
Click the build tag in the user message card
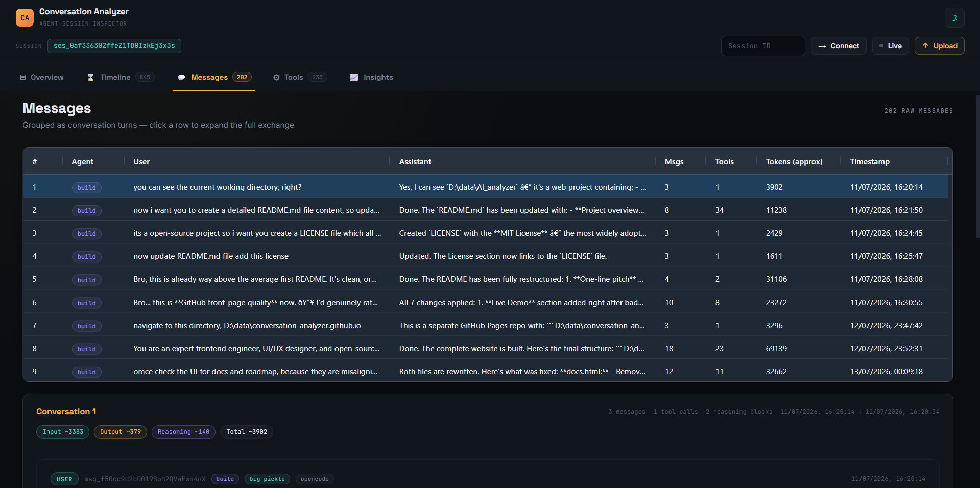225,479
